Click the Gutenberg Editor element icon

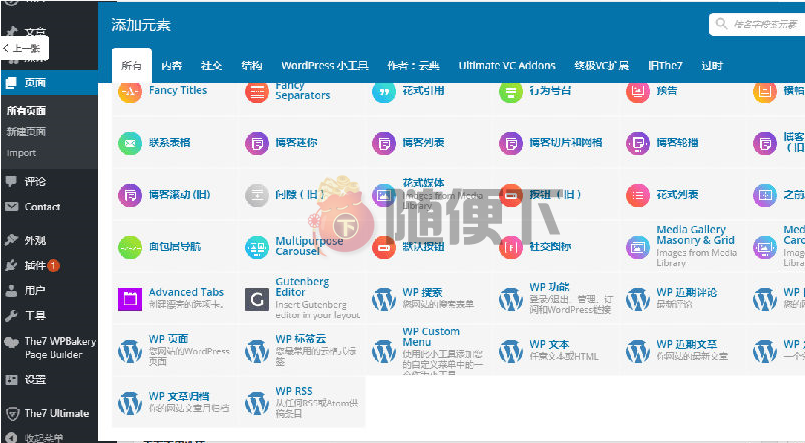[x=257, y=298]
